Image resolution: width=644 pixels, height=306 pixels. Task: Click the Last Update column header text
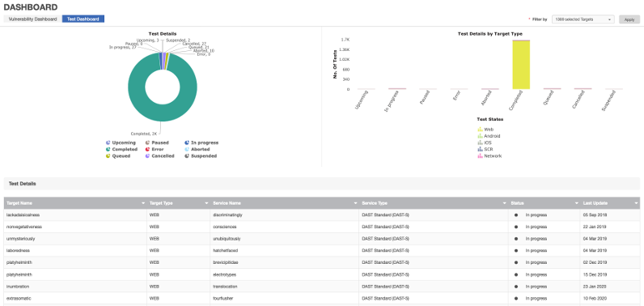[595, 203]
